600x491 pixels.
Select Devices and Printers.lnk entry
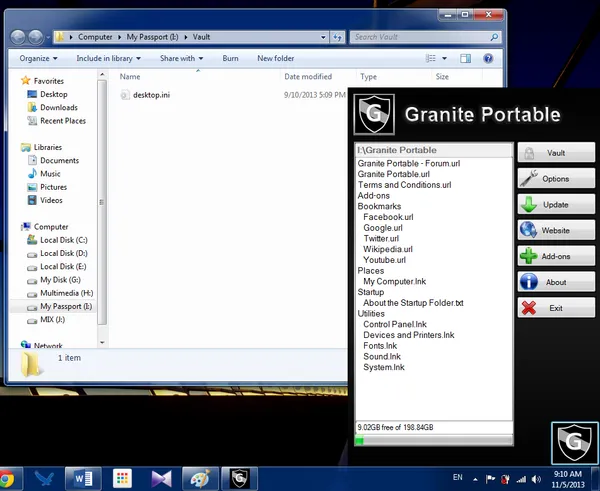(x=408, y=335)
